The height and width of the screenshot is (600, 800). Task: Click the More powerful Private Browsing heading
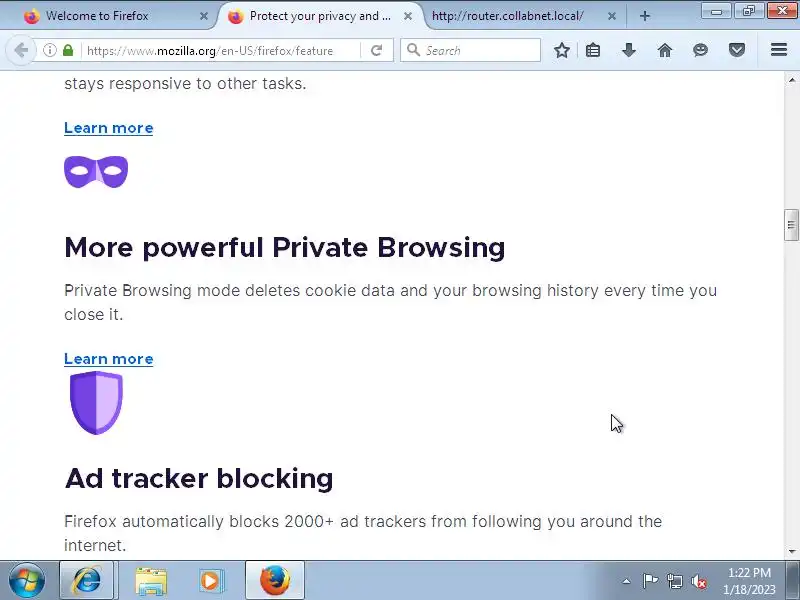[285, 247]
